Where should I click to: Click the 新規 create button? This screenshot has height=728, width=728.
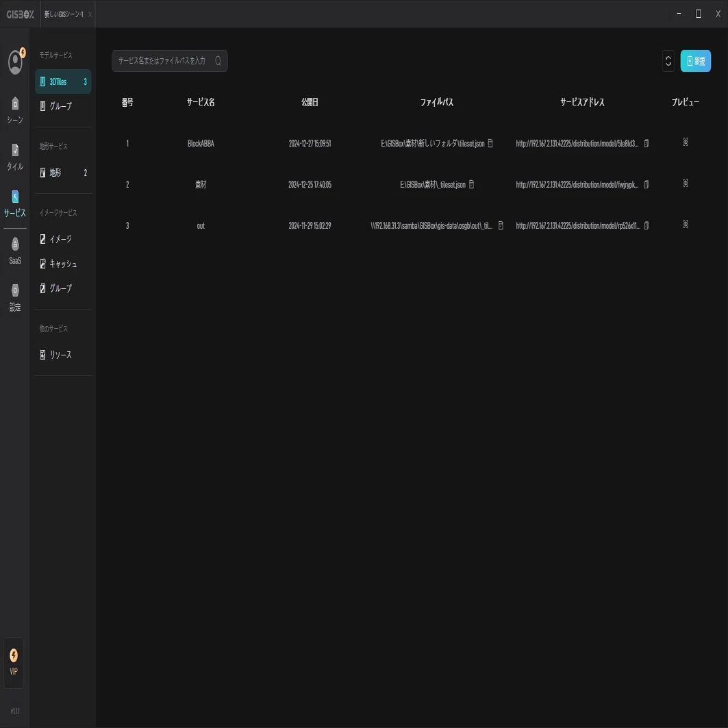pos(696,61)
